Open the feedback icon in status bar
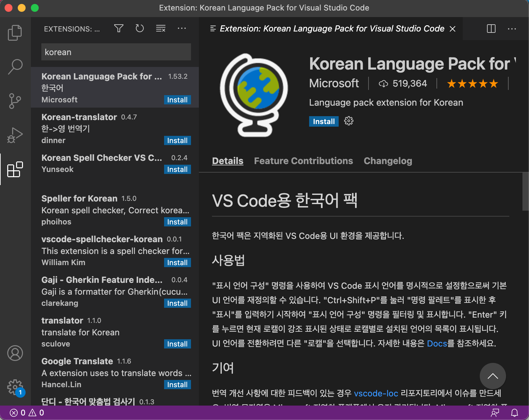Screen dimensions: 529x420 [495, 412]
